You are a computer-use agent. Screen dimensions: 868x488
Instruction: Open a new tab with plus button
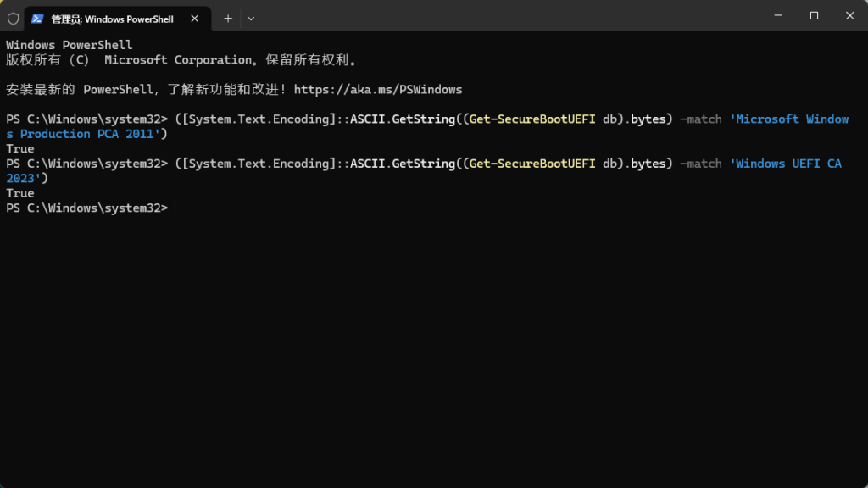(227, 18)
